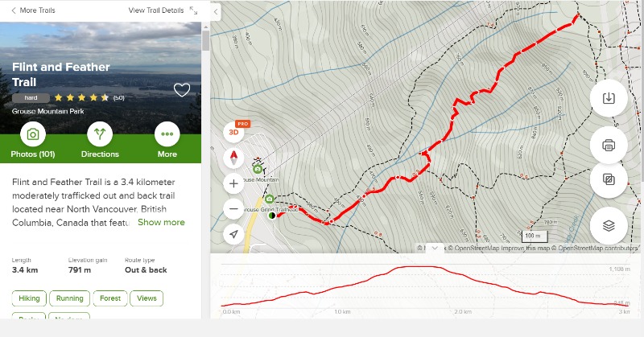Toggle the heart favorite for this trail
The height and width of the screenshot is (337, 644).
click(x=182, y=89)
